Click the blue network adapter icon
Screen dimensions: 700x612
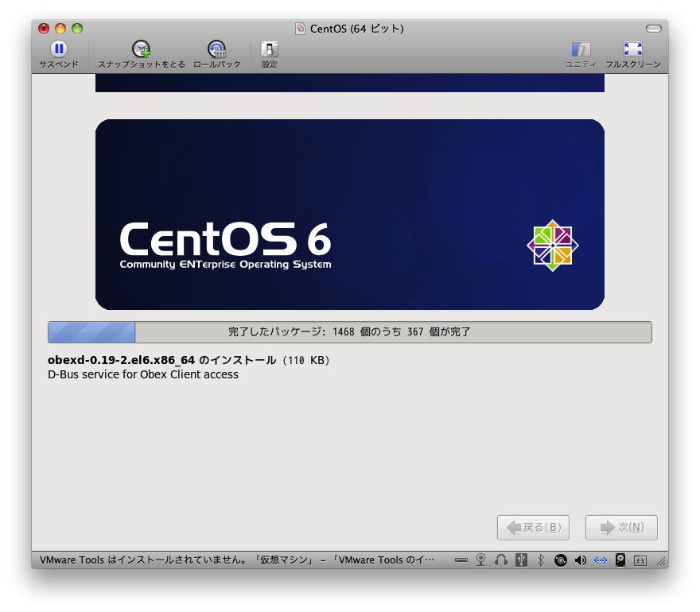click(601, 560)
